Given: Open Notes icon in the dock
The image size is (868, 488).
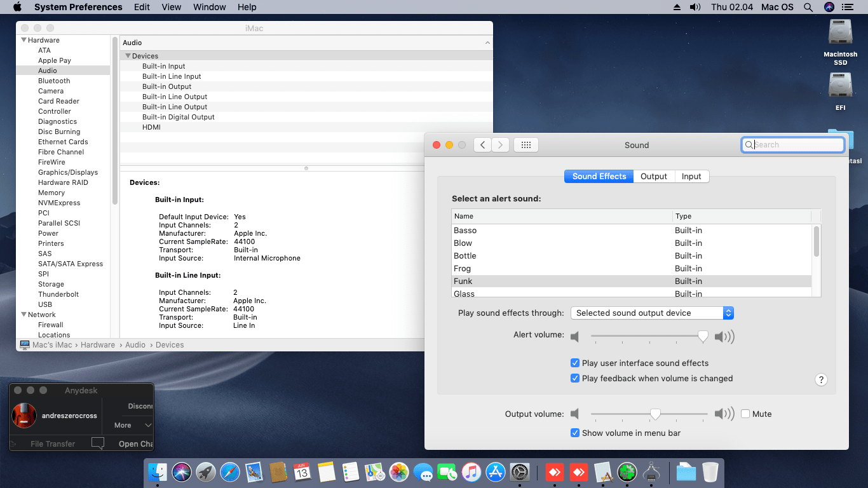Looking at the screenshot, I should [x=326, y=472].
